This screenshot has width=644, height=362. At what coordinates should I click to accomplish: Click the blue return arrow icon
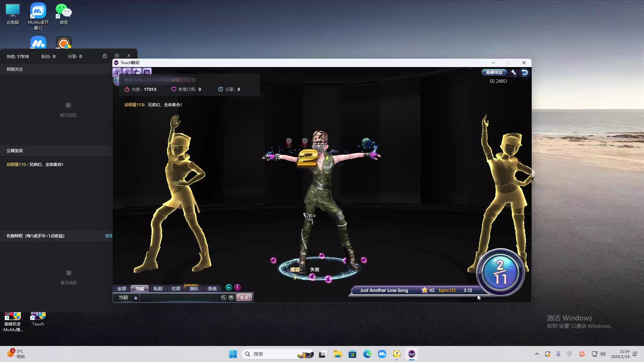[525, 72]
